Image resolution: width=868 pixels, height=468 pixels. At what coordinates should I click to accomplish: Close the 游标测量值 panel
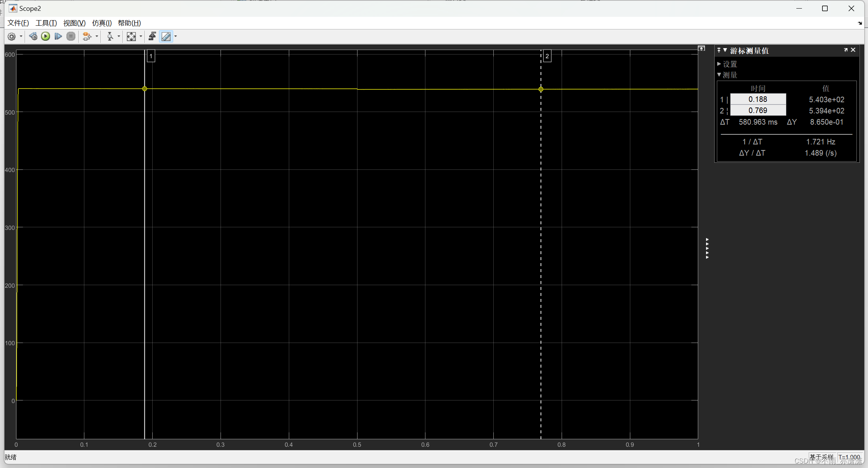[853, 50]
